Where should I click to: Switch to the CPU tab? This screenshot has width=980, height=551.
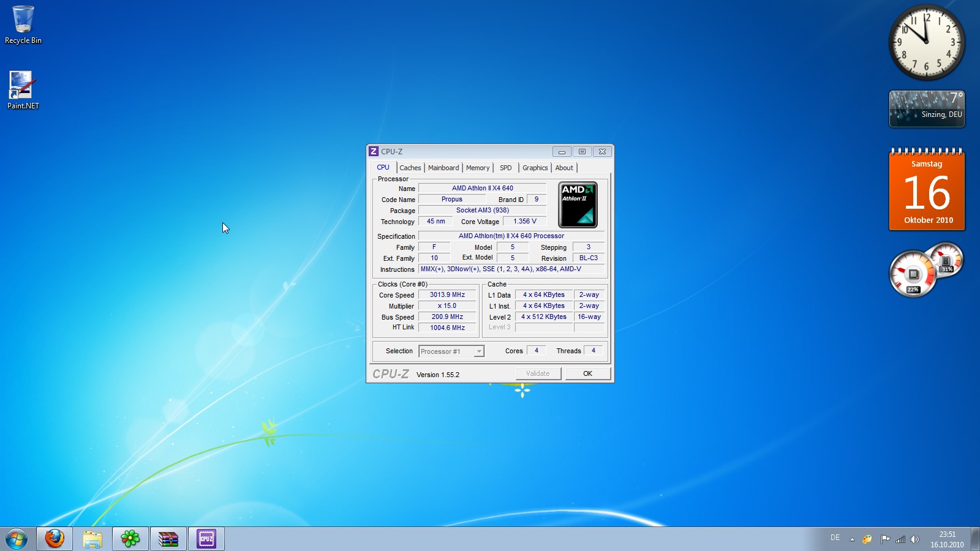[x=383, y=167]
